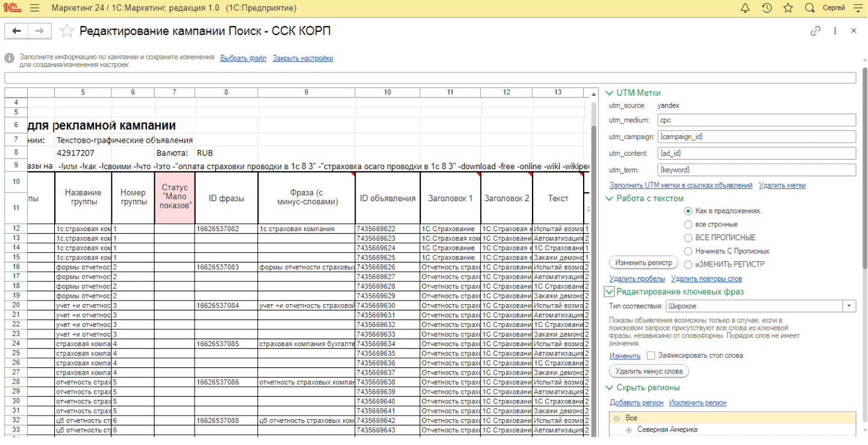
Task: Click the search magnifier icon
Action: tap(810, 8)
